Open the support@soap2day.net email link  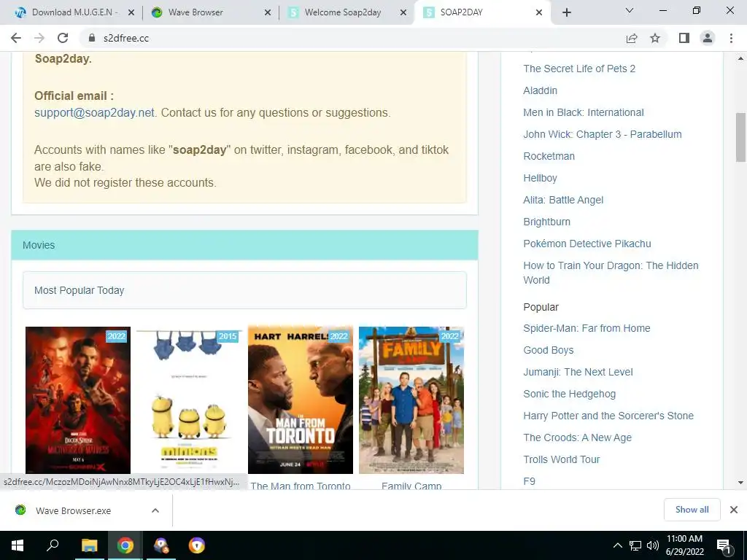point(94,113)
